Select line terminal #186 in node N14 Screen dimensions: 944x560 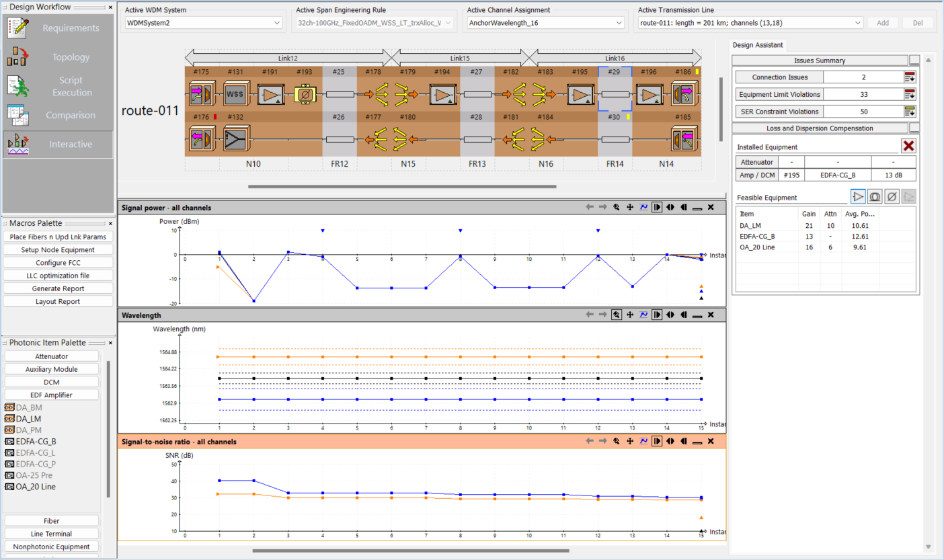pyautogui.click(x=684, y=95)
